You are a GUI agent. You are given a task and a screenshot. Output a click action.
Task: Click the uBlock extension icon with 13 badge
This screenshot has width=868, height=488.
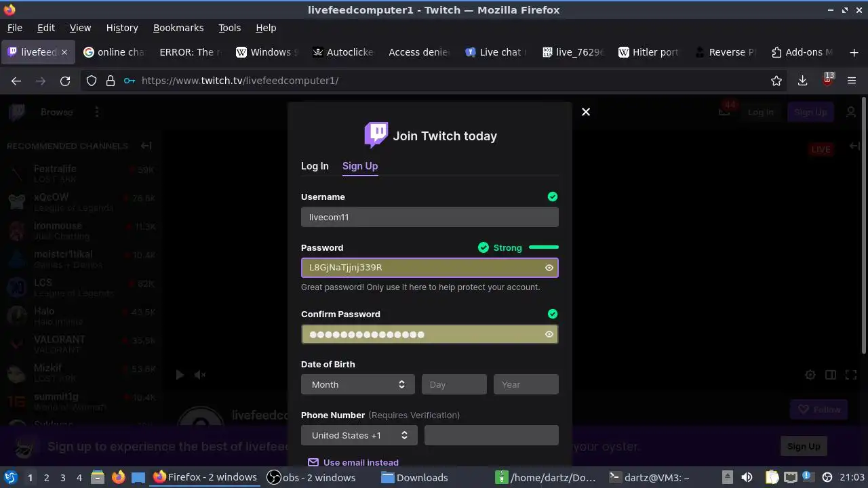click(827, 80)
